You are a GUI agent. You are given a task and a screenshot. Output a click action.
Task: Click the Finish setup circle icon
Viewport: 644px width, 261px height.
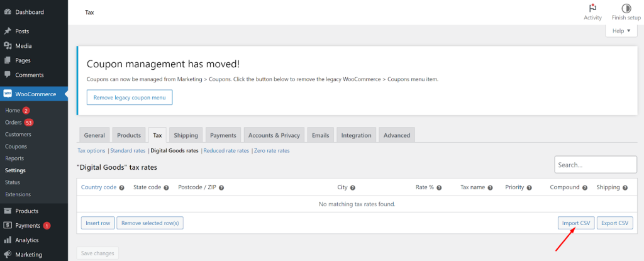click(626, 8)
